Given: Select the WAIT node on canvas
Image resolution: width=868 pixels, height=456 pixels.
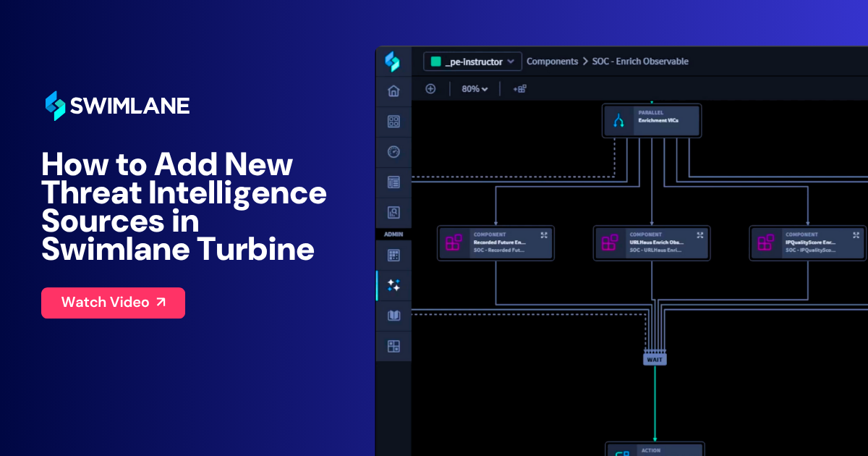Looking at the screenshot, I should (655, 359).
